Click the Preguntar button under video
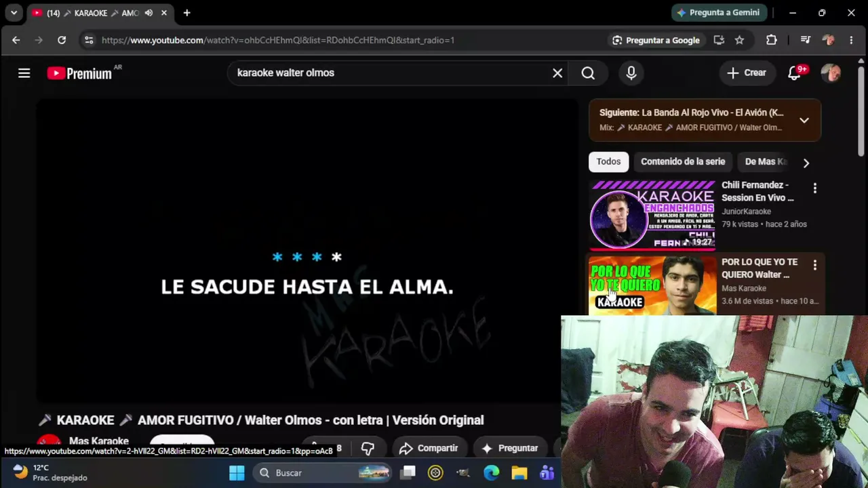 point(510,448)
